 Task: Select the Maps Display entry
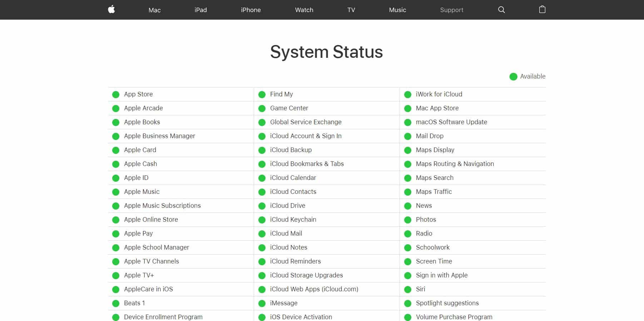coord(435,150)
